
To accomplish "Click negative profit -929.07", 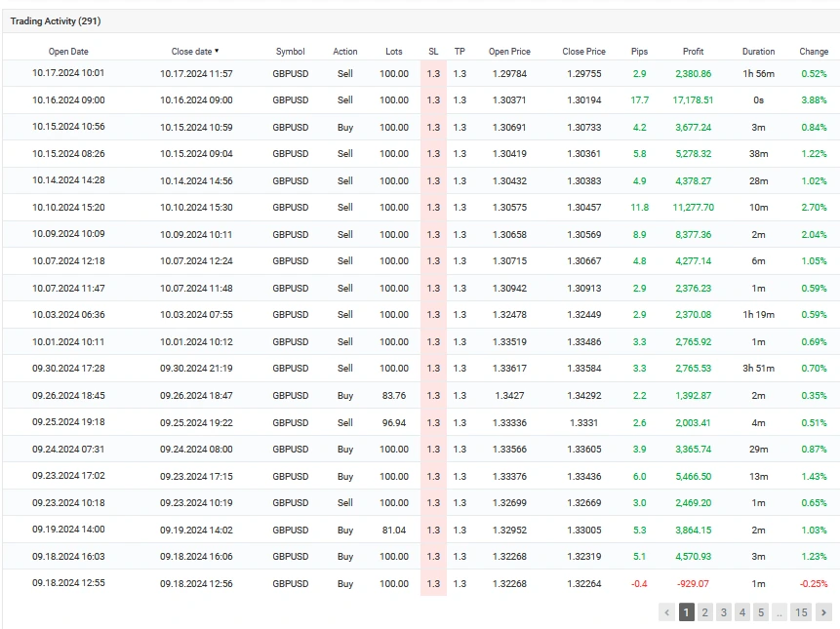I will click(x=694, y=583).
